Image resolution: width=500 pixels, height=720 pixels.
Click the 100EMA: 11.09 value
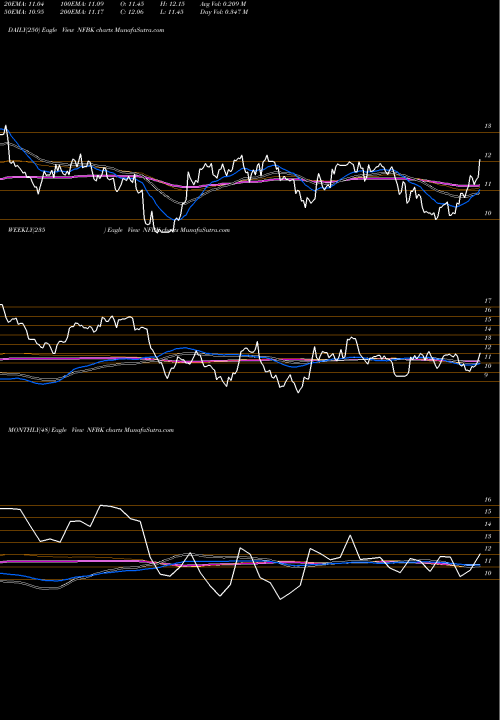click(82, 4)
